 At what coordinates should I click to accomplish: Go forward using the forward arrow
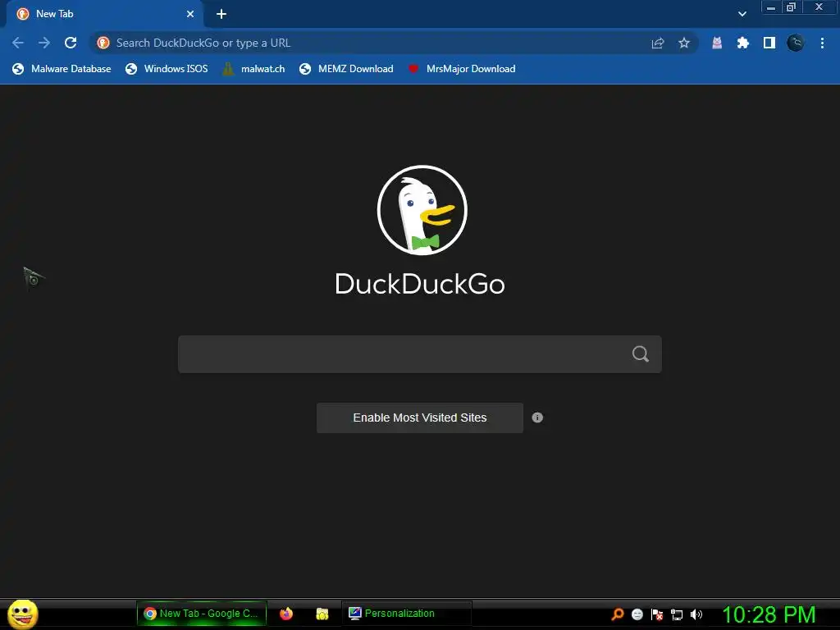click(44, 43)
